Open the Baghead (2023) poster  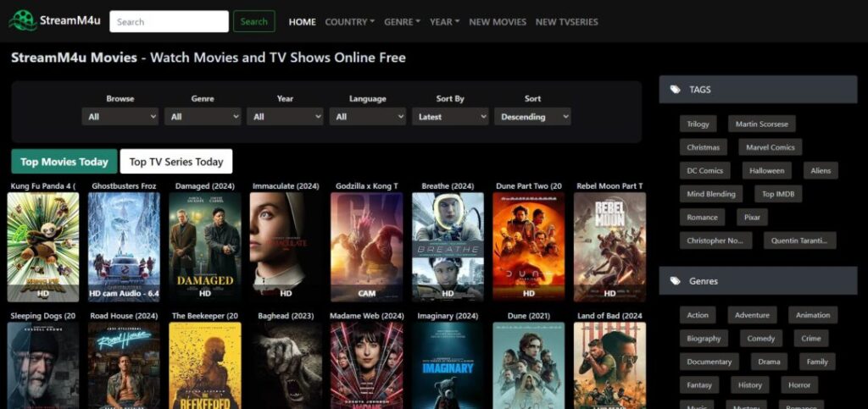[x=286, y=365]
